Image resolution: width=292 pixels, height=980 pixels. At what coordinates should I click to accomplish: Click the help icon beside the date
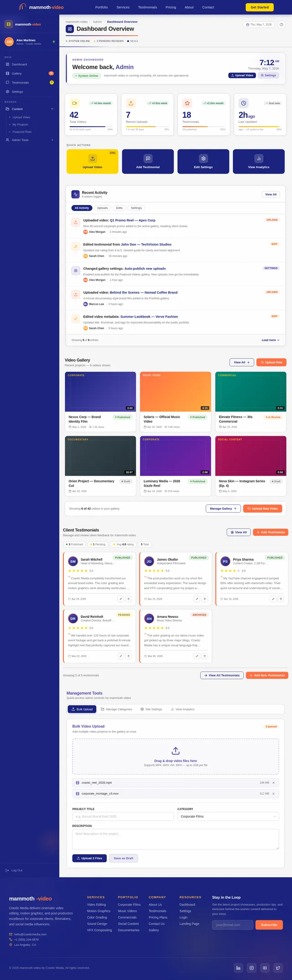coord(282,25)
